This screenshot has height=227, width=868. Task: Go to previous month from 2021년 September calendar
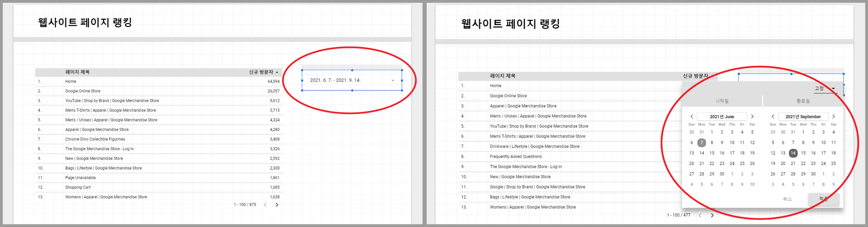(773, 116)
